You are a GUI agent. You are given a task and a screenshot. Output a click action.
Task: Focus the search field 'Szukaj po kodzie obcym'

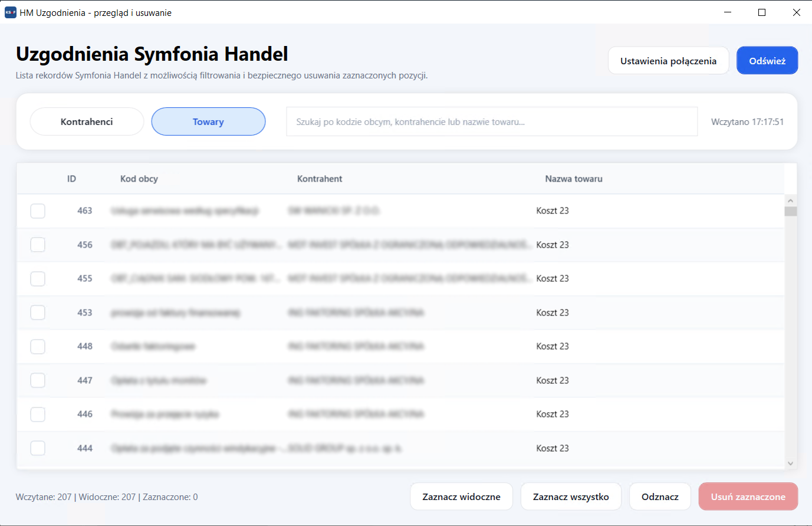click(492, 121)
